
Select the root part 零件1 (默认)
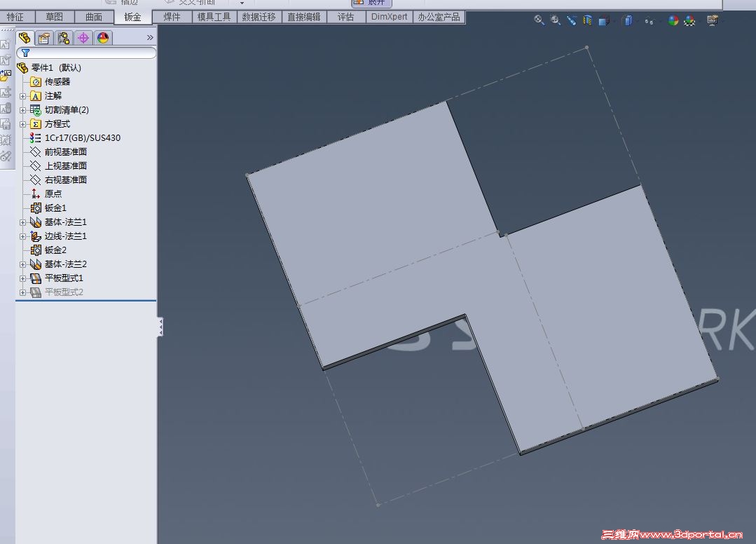pos(57,68)
